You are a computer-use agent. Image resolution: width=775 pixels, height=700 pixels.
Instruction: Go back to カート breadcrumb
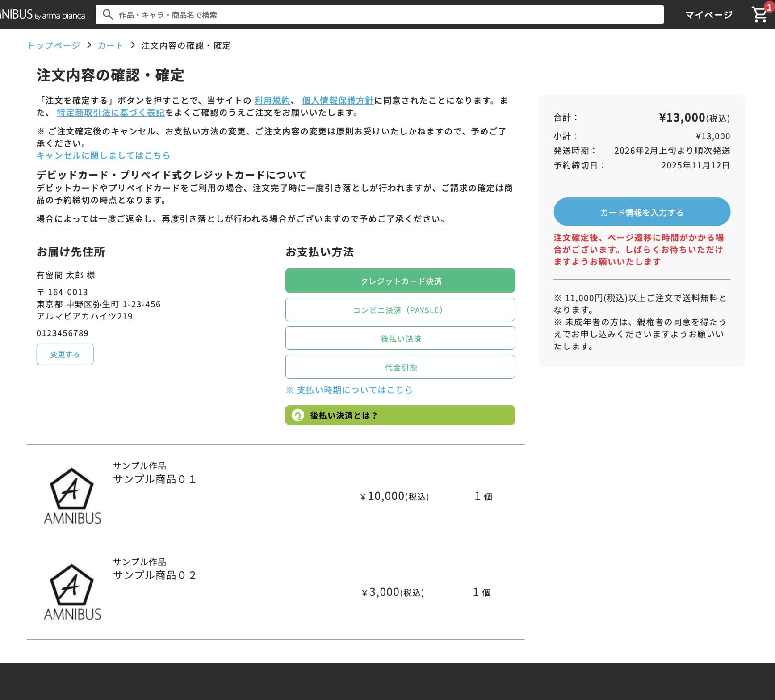[110, 46]
